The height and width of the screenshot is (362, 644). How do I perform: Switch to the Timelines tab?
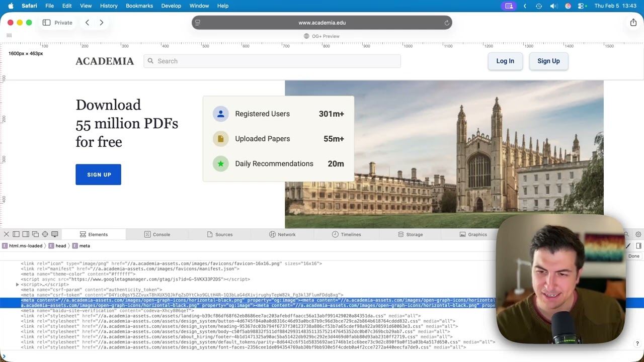(x=346, y=234)
